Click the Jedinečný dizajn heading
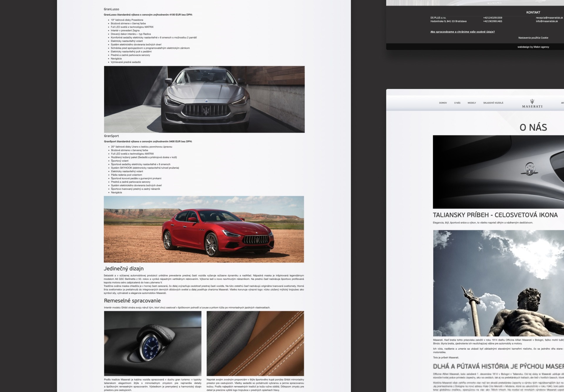Image resolution: width=564 pixels, height=392 pixels. click(x=123, y=268)
